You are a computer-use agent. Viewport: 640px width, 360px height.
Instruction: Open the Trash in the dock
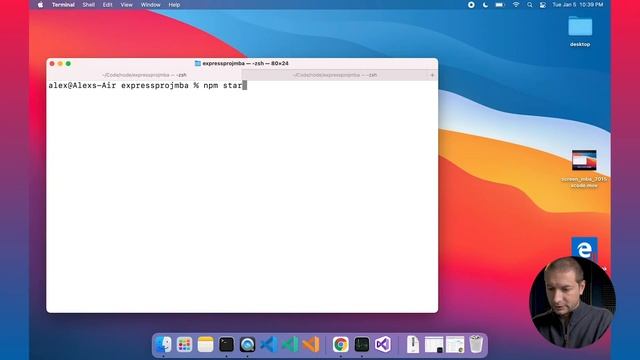[x=476, y=344]
